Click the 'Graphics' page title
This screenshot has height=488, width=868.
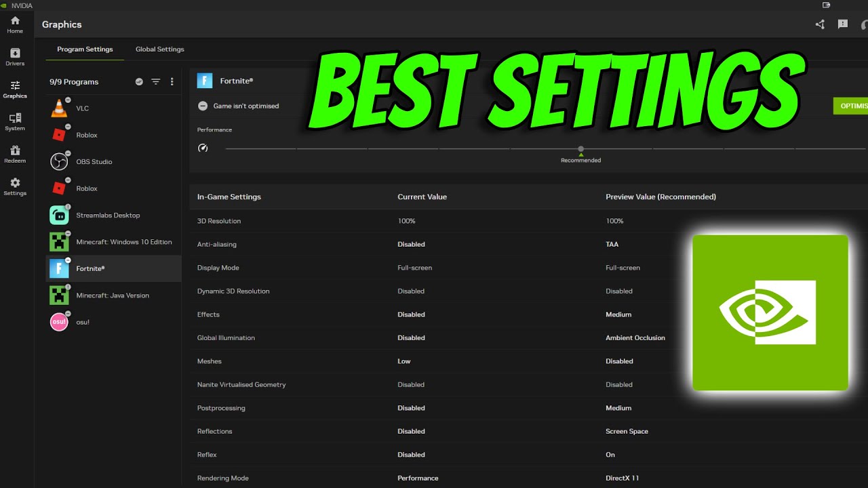62,24
